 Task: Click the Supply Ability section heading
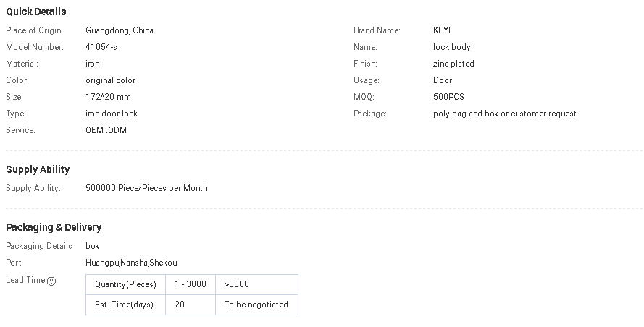(x=38, y=169)
